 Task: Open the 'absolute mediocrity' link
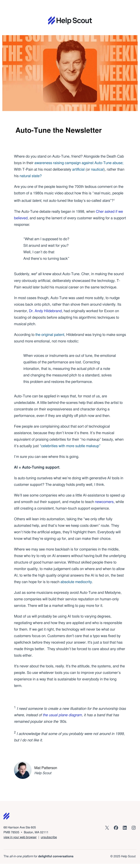[76, 582]
